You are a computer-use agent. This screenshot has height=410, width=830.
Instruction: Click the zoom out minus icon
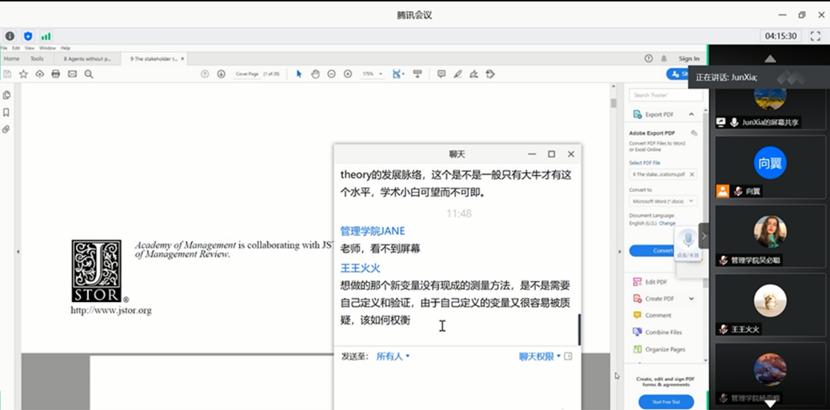point(332,74)
